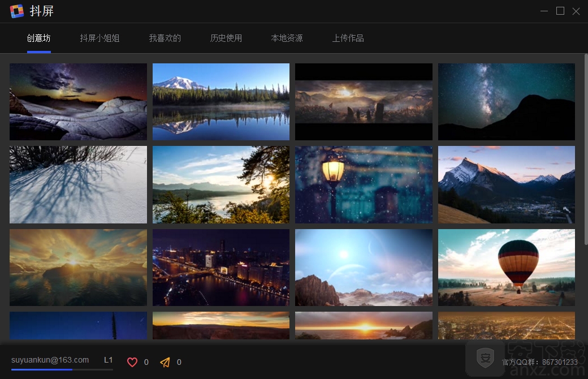Select the 本地资源 tab
This screenshot has height=379, width=588.
coord(287,38)
